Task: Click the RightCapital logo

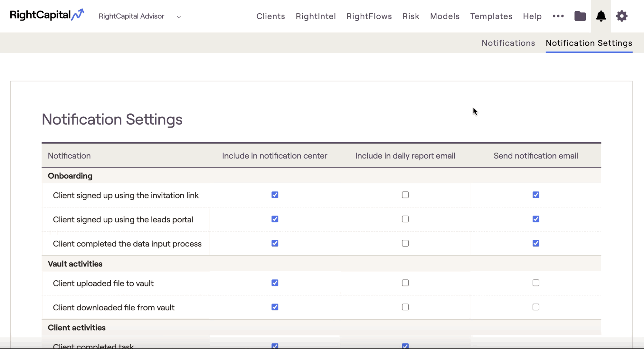Action: point(47,15)
